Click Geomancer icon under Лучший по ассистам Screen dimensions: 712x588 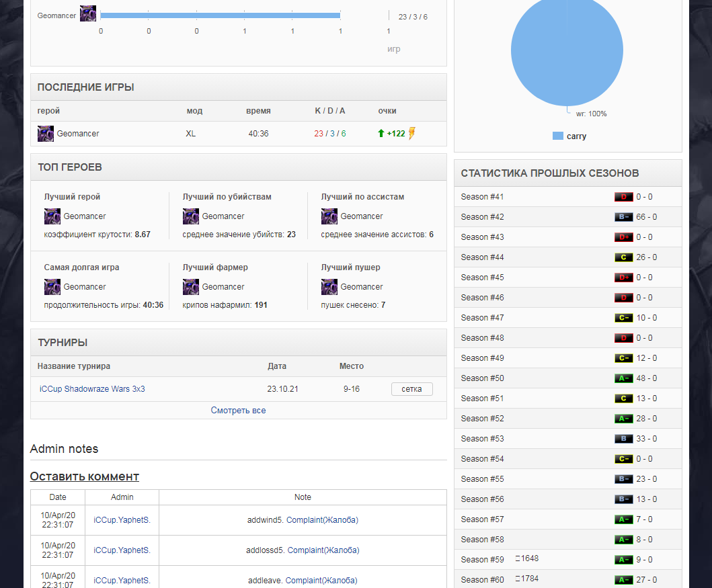(329, 216)
